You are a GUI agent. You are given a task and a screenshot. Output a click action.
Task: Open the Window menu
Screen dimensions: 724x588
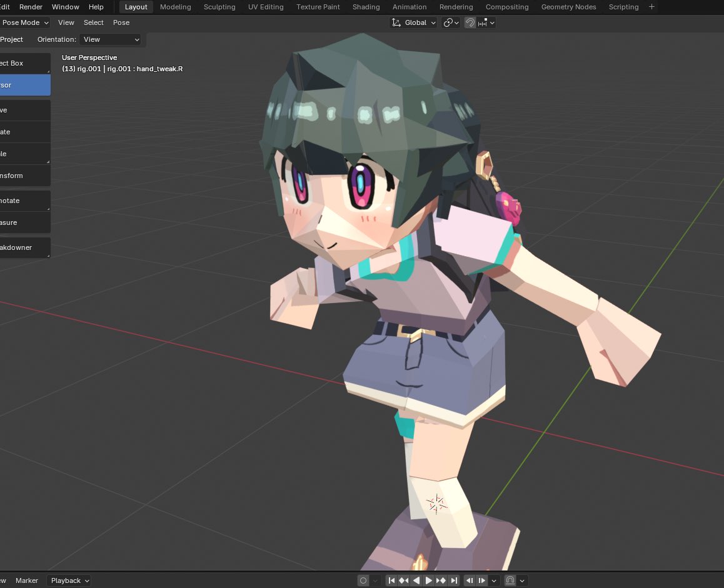point(65,7)
